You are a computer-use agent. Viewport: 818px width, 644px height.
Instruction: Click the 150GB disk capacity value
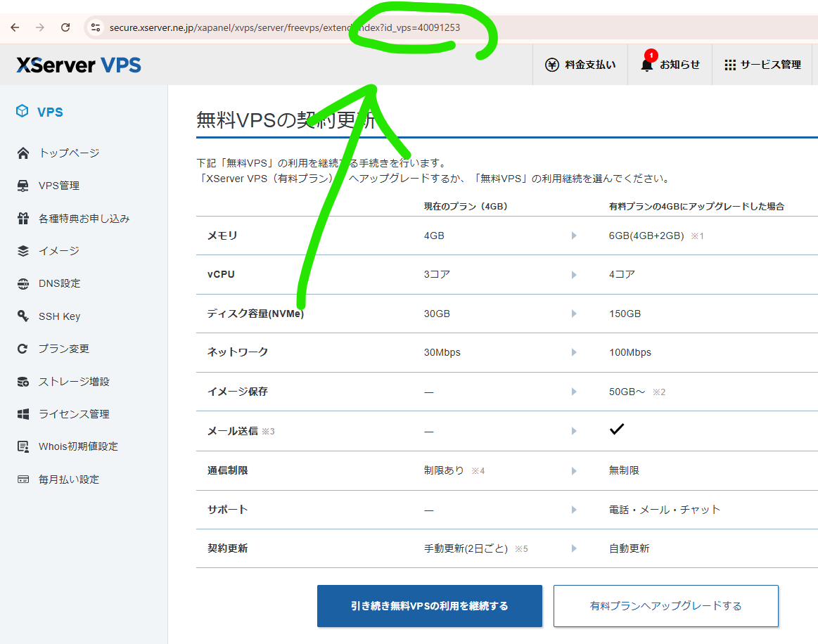click(625, 314)
